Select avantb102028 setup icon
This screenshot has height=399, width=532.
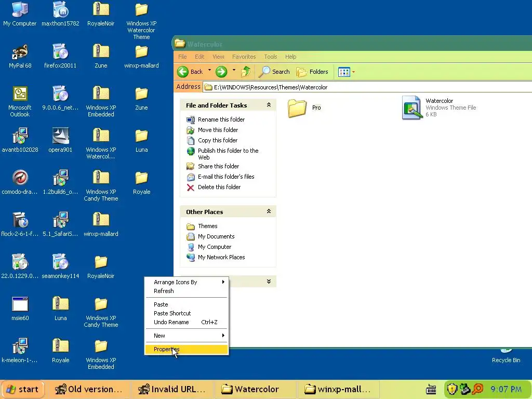[x=20, y=140]
